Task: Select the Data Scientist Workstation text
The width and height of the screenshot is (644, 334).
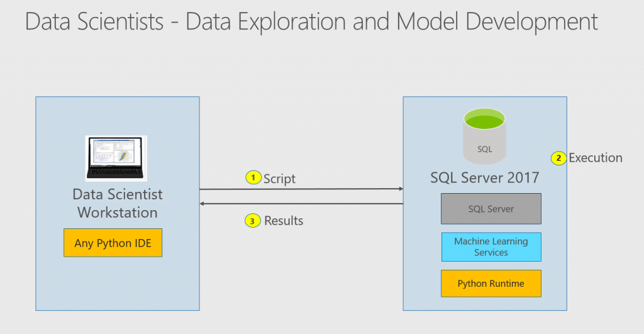Action: coord(117,203)
